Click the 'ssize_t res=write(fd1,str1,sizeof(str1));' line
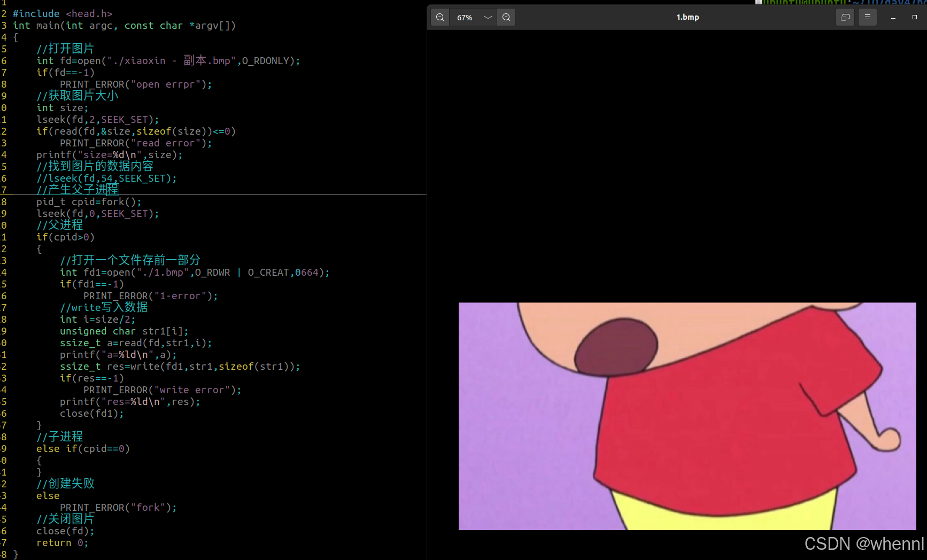Viewport: 927px width, 560px height. (x=180, y=366)
